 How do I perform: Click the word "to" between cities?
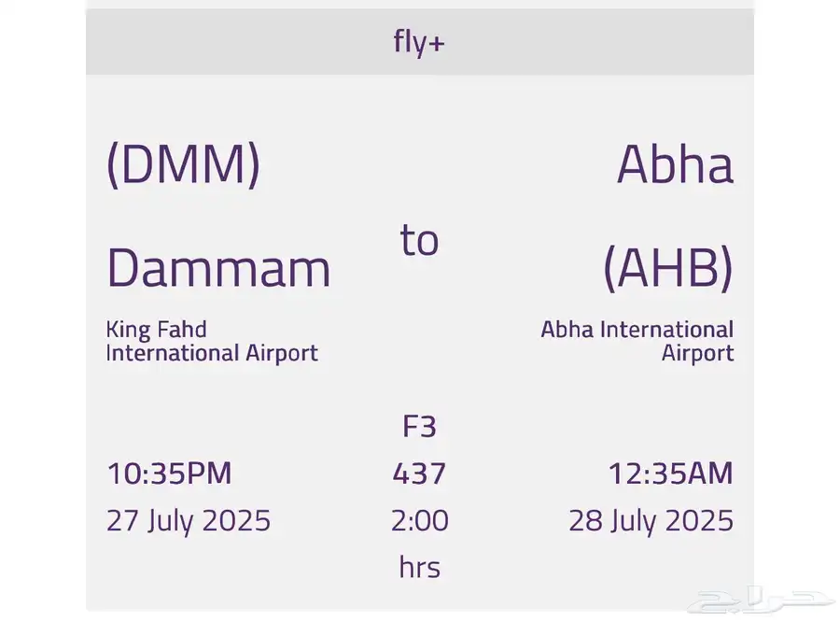(x=419, y=240)
